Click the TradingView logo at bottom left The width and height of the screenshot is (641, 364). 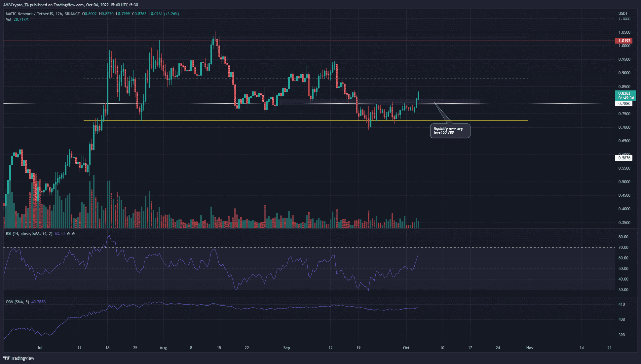pos(19,358)
